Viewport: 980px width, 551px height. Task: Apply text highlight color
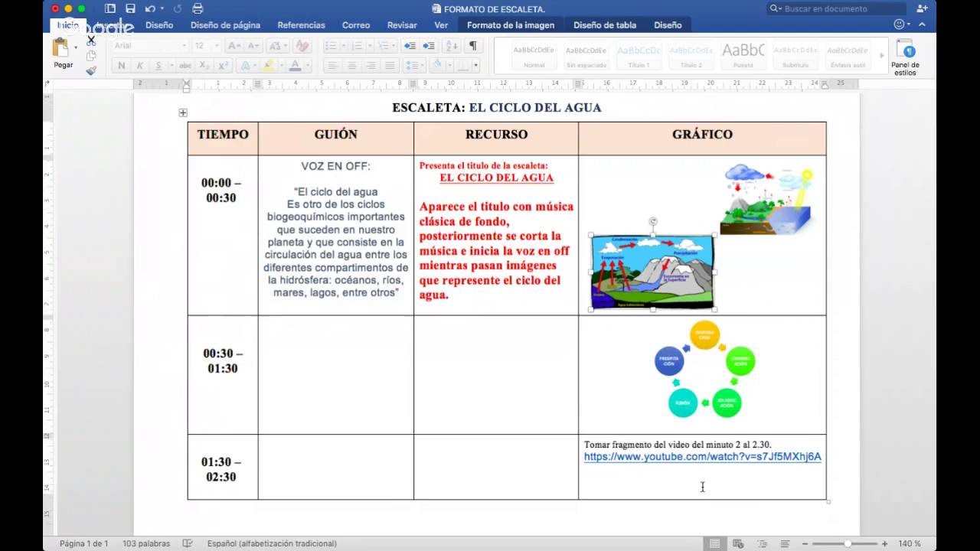pos(268,66)
